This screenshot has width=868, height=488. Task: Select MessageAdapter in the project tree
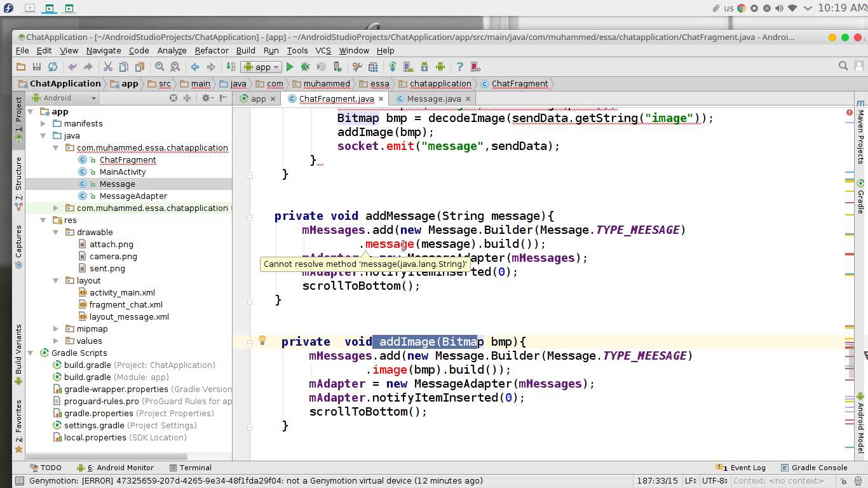pos(133,196)
